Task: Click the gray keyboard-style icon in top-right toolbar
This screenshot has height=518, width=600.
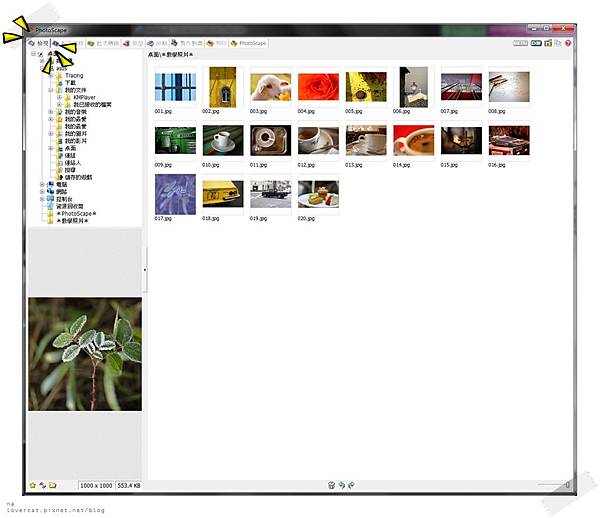Action: 520,43
